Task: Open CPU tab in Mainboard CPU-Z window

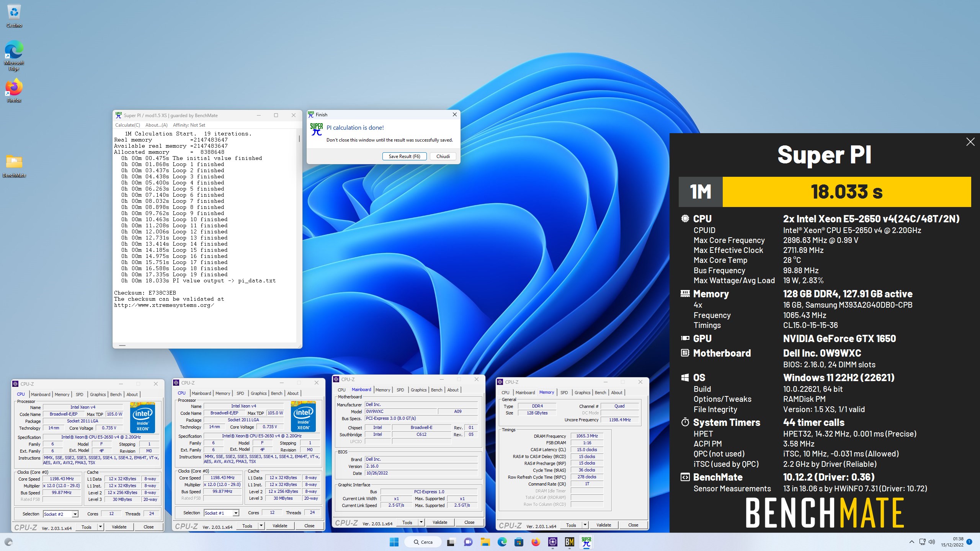Action: [341, 390]
